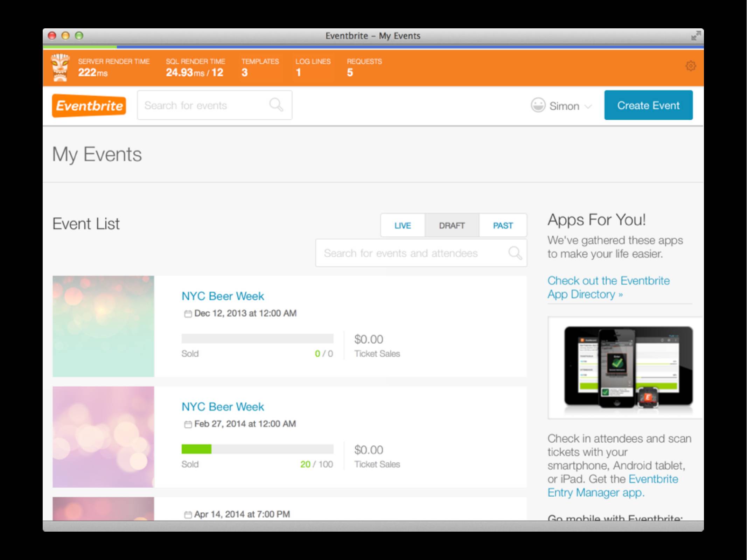747x560 pixels.
Task: Click magnifier icon in top event search
Action: [x=276, y=105]
